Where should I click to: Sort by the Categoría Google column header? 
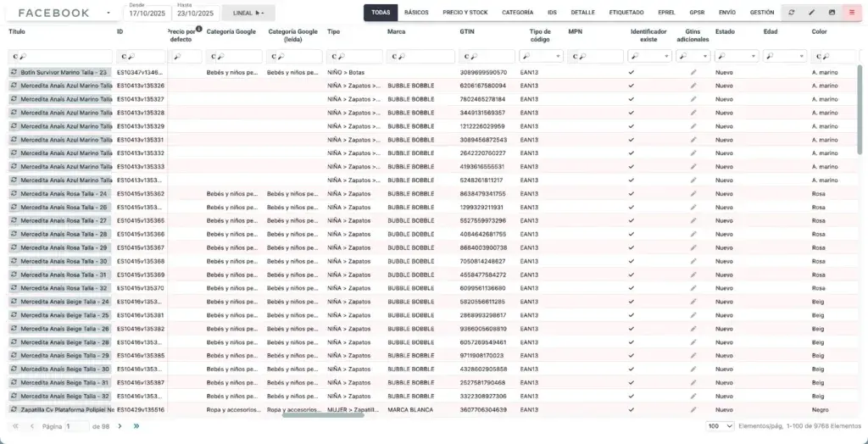tap(231, 32)
